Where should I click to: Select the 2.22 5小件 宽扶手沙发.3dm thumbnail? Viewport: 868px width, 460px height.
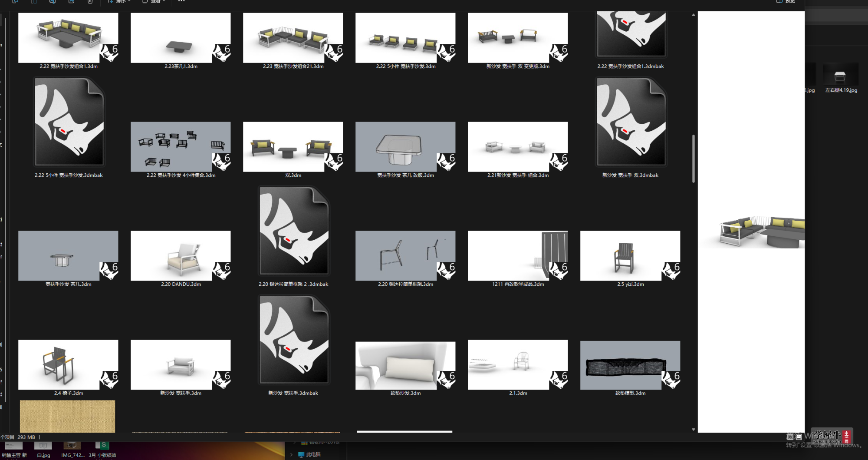point(405,38)
